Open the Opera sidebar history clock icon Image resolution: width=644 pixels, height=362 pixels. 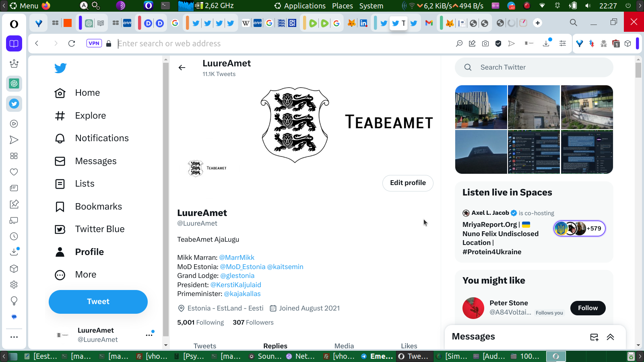pos(14,237)
